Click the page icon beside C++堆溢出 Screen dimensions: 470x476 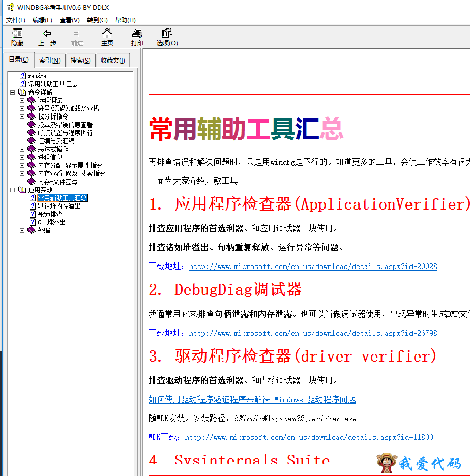point(33,222)
